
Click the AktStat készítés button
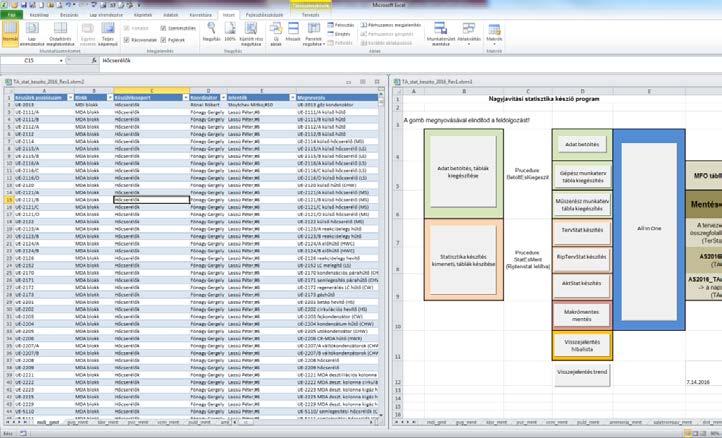click(x=582, y=285)
